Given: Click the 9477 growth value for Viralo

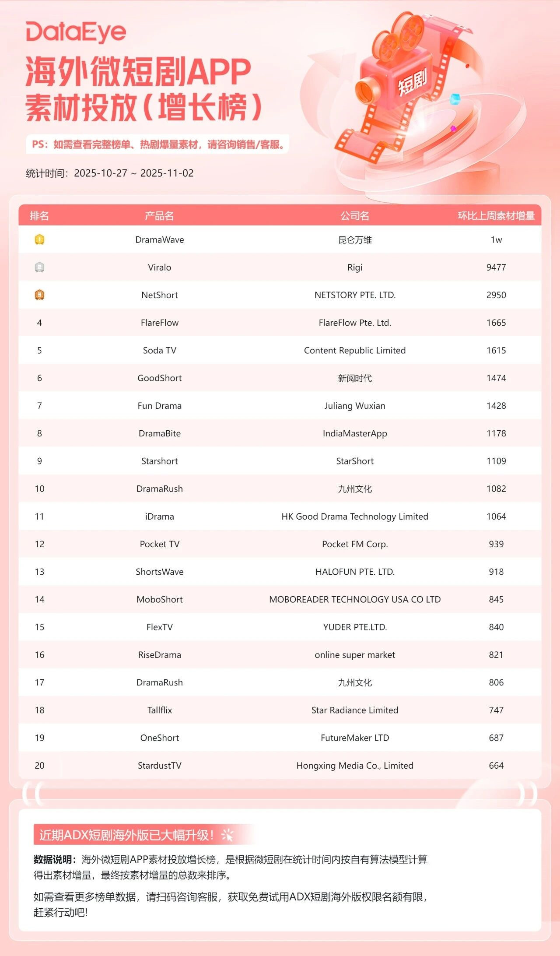Looking at the screenshot, I should [496, 267].
